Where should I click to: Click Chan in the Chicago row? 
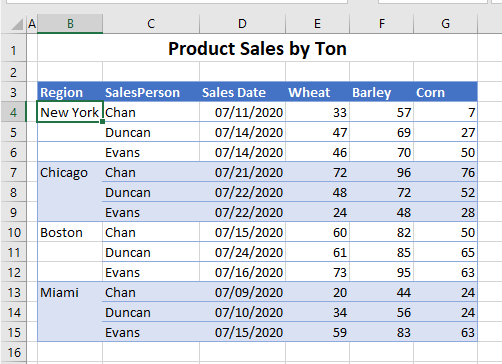pyautogui.click(x=151, y=172)
